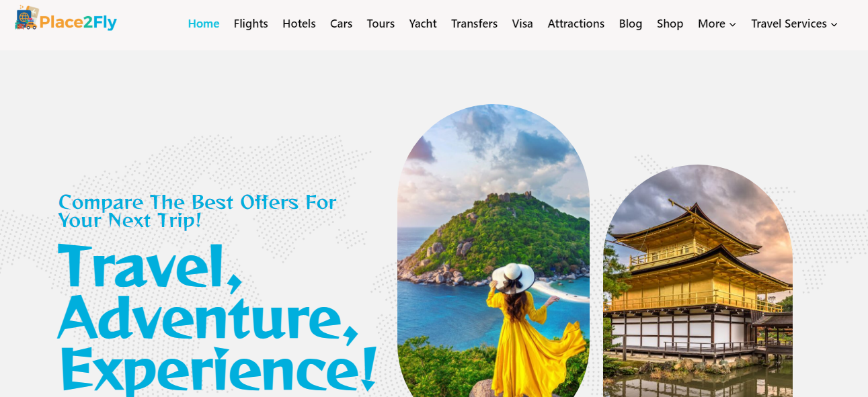Click the island woman in yellow dress image

(x=494, y=251)
